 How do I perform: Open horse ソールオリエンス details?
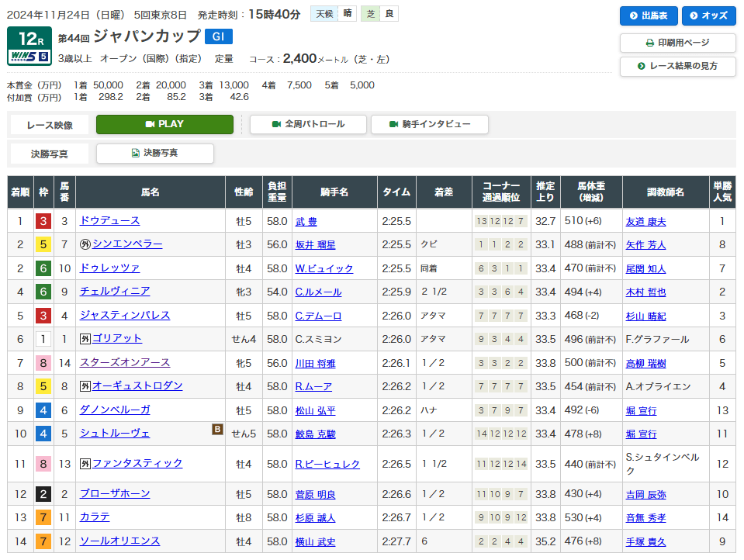(x=119, y=541)
